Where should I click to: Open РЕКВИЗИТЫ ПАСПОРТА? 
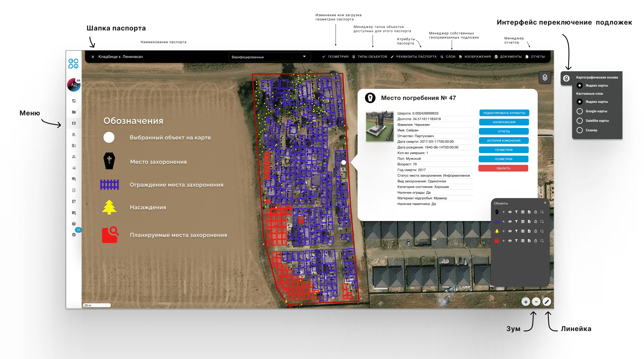click(x=413, y=57)
